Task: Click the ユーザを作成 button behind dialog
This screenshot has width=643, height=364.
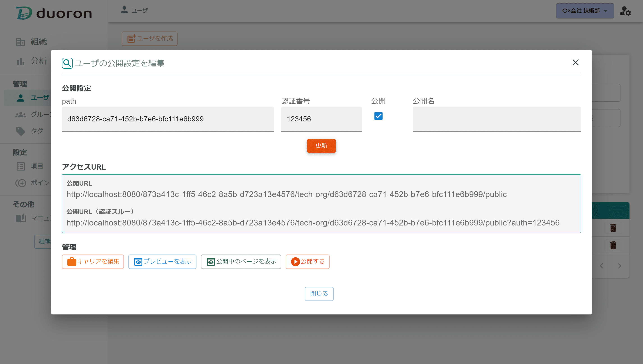Action: pos(150,39)
